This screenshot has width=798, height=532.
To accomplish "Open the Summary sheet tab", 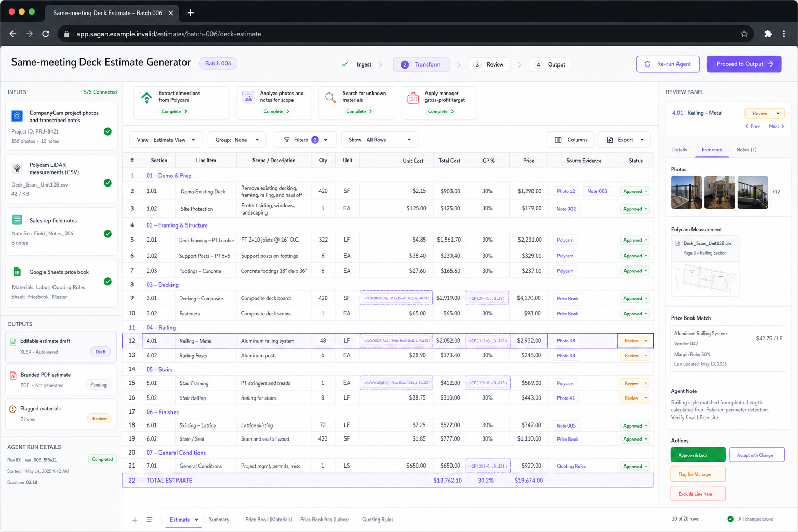I will pyautogui.click(x=219, y=520).
